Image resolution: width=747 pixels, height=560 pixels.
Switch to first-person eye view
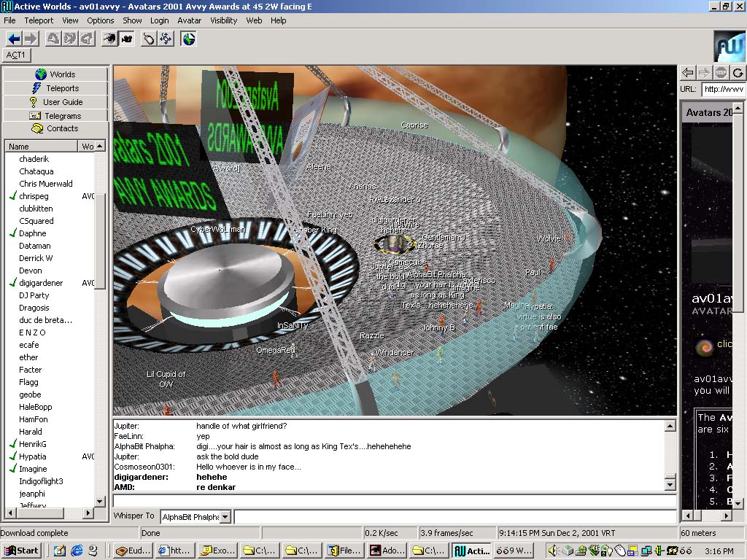tap(109, 39)
